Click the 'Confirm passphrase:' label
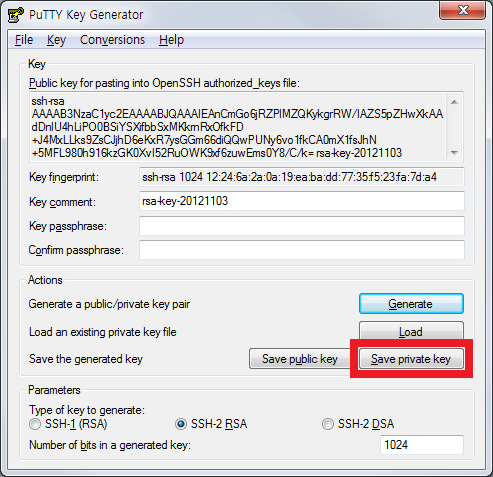493x477 pixels. 76,250
